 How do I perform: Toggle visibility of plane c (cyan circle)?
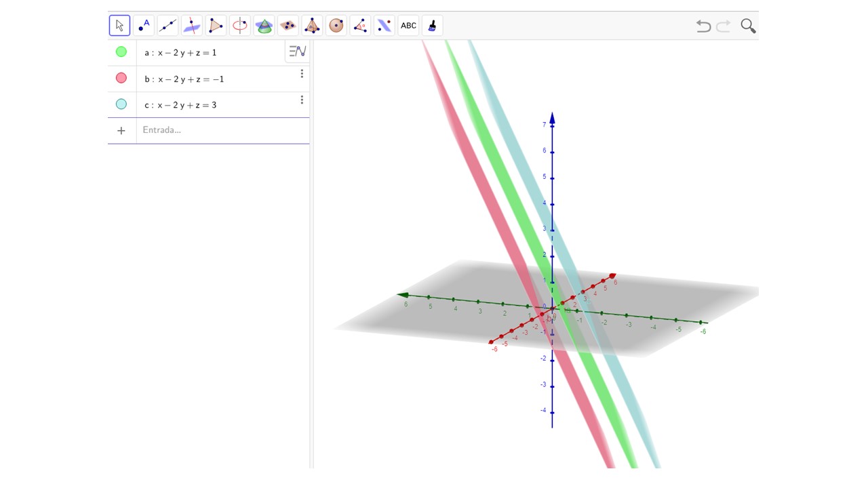[x=121, y=104]
